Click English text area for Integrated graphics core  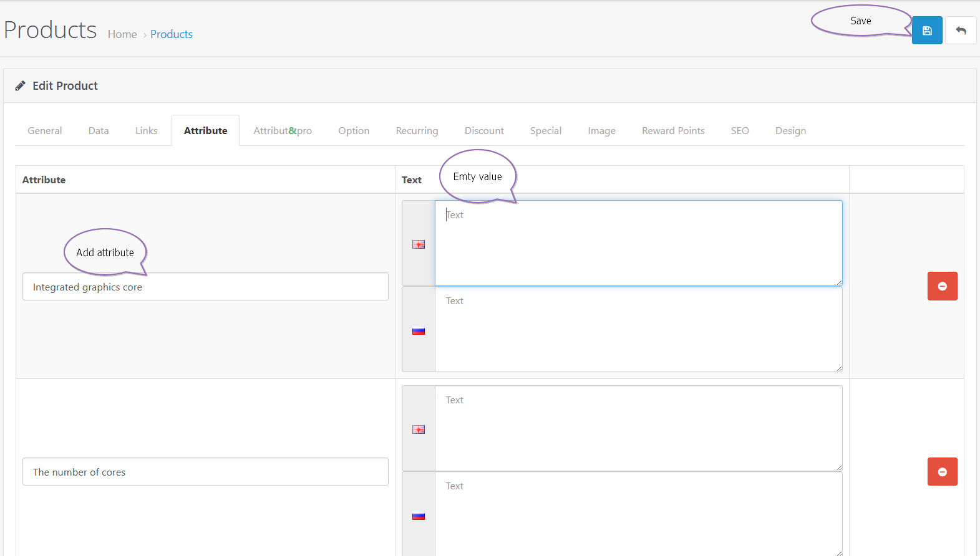click(638, 243)
